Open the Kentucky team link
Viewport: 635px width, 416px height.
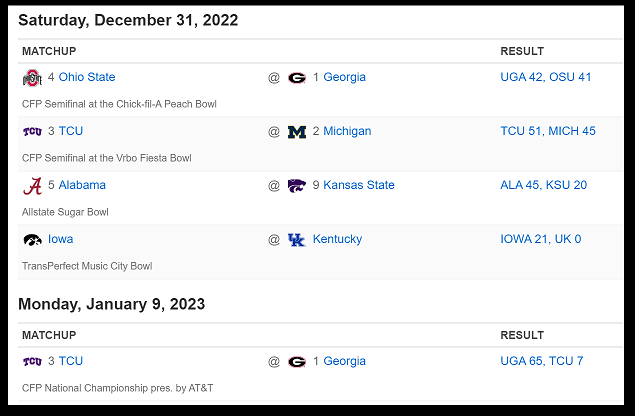337,239
